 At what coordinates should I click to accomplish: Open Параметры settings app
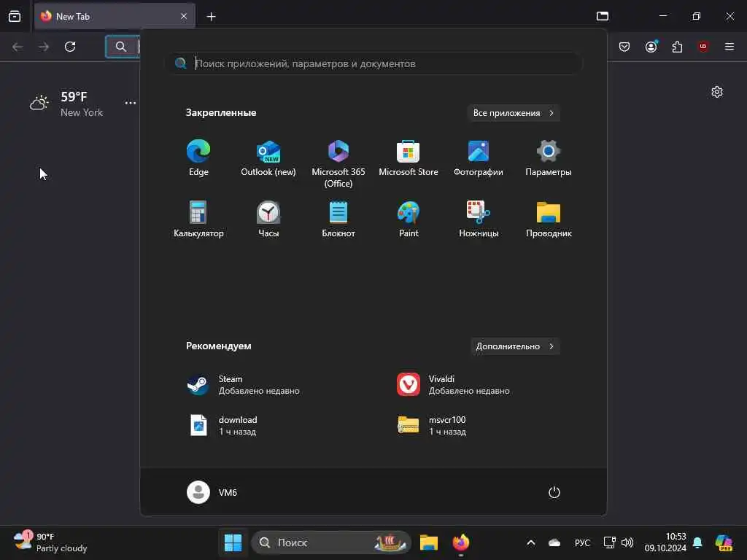549,158
